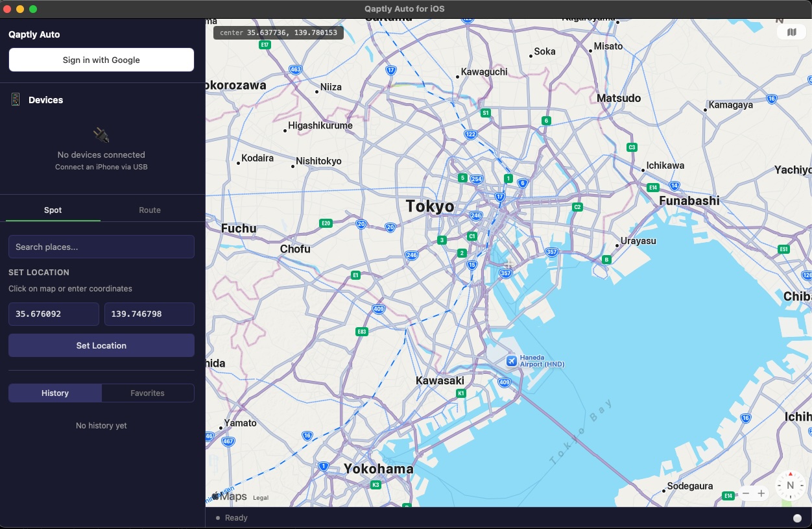The width and height of the screenshot is (812, 529).
Task: Click the E83 expressway shield
Action: [x=362, y=332]
